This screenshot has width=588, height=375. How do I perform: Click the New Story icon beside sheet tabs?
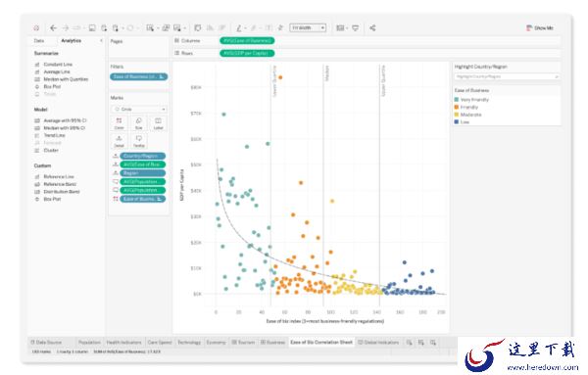[433, 343]
